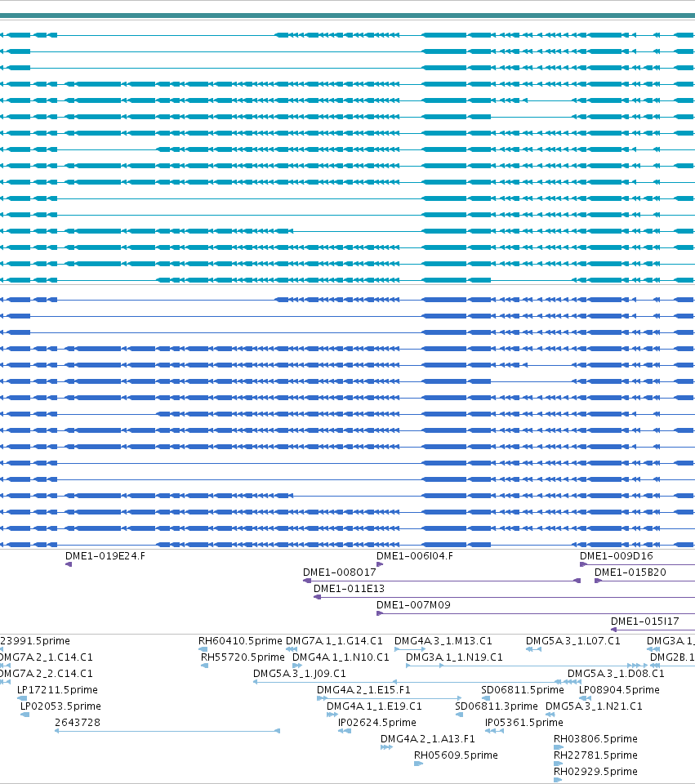The height and width of the screenshot is (784, 695).
Task: Click DMG7A.2_1.C14.C1 label
Action: click(x=46, y=657)
